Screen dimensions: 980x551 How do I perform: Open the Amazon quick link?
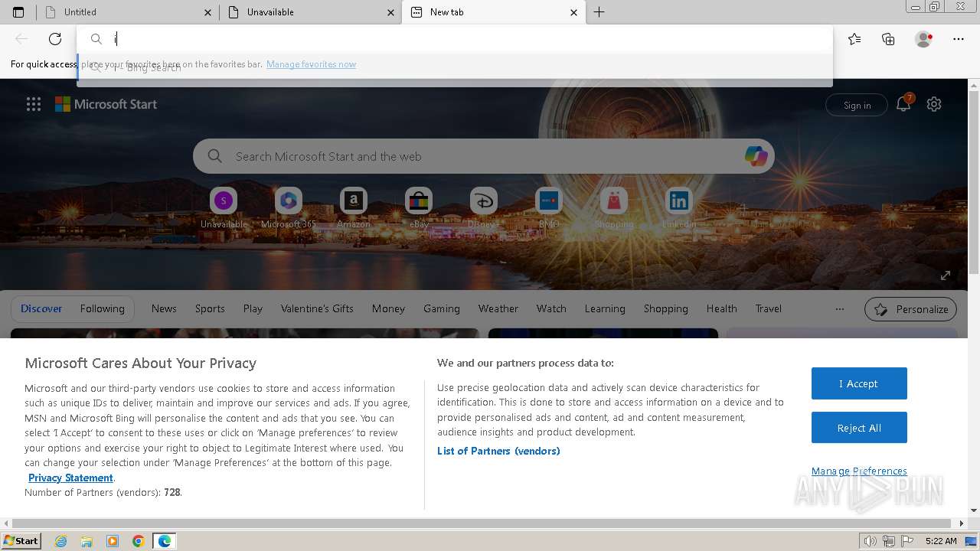click(353, 208)
